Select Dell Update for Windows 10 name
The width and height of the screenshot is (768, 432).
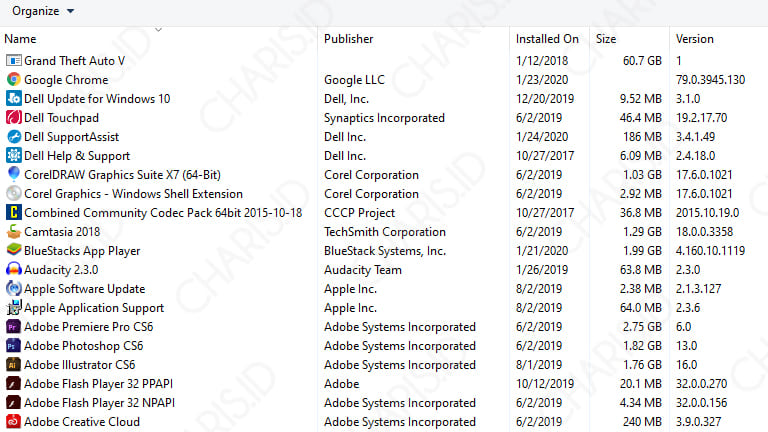97,99
